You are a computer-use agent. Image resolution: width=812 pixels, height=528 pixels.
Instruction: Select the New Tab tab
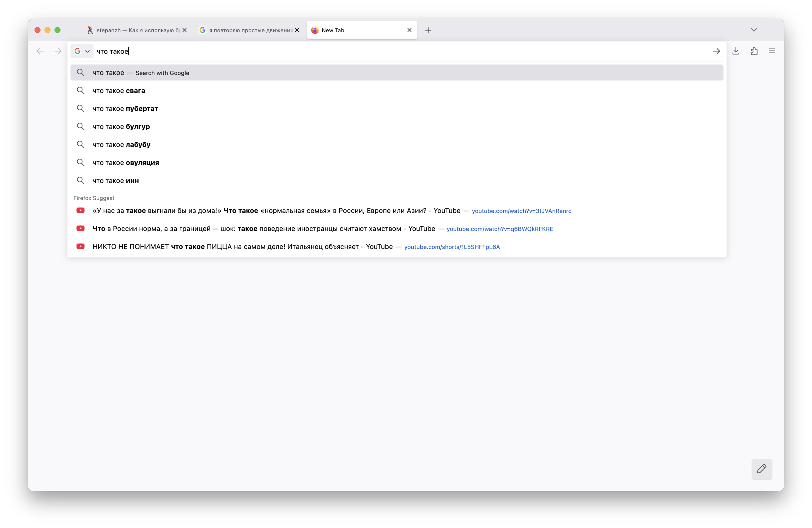click(362, 30)
